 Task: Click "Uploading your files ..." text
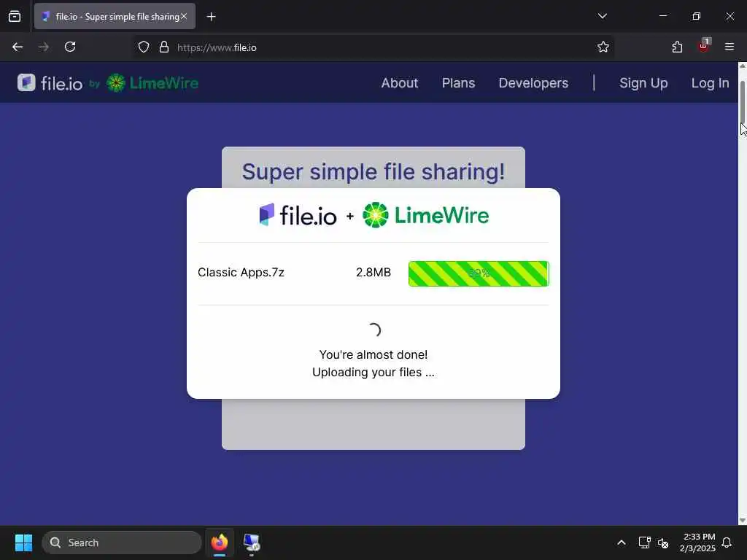pyautogui.click(x=373, y=373)
